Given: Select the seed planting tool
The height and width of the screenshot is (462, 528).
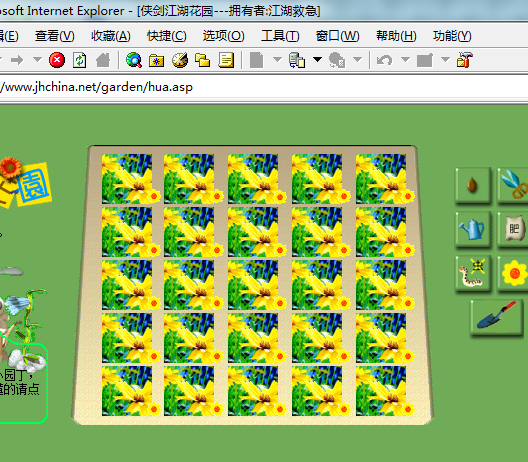Looking at the screenshot, I should pyautogui.click(x=473, y=186).
